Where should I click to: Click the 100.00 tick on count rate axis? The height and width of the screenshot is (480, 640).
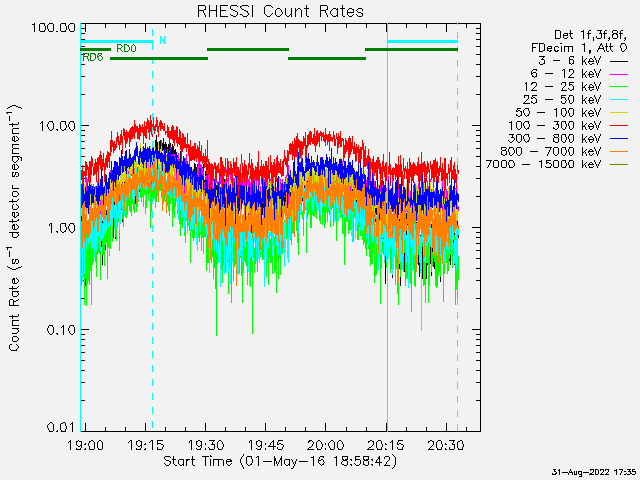(x=52, y=27)
